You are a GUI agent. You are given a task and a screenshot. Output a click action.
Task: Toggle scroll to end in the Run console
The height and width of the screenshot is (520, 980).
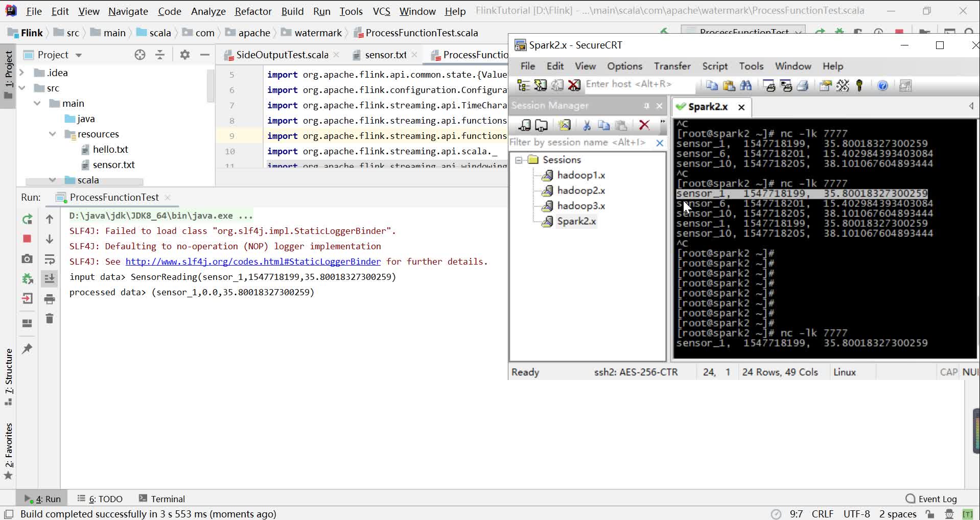(50, 279)
